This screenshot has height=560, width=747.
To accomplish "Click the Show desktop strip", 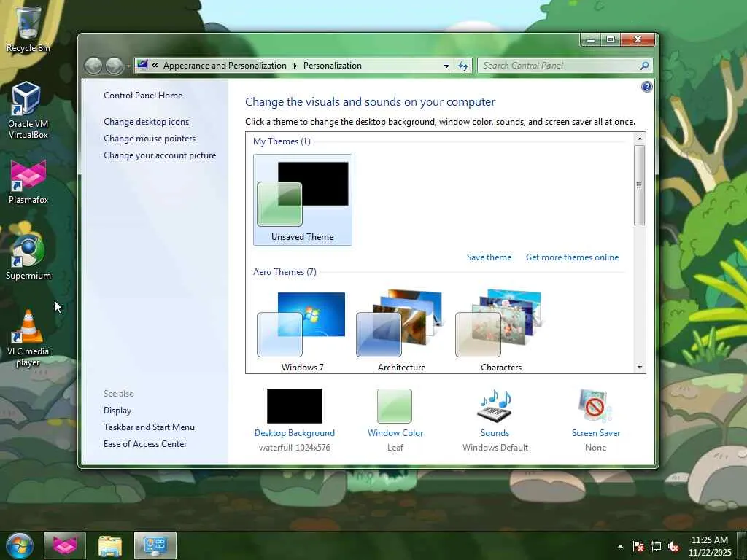I will click(742, 545).
